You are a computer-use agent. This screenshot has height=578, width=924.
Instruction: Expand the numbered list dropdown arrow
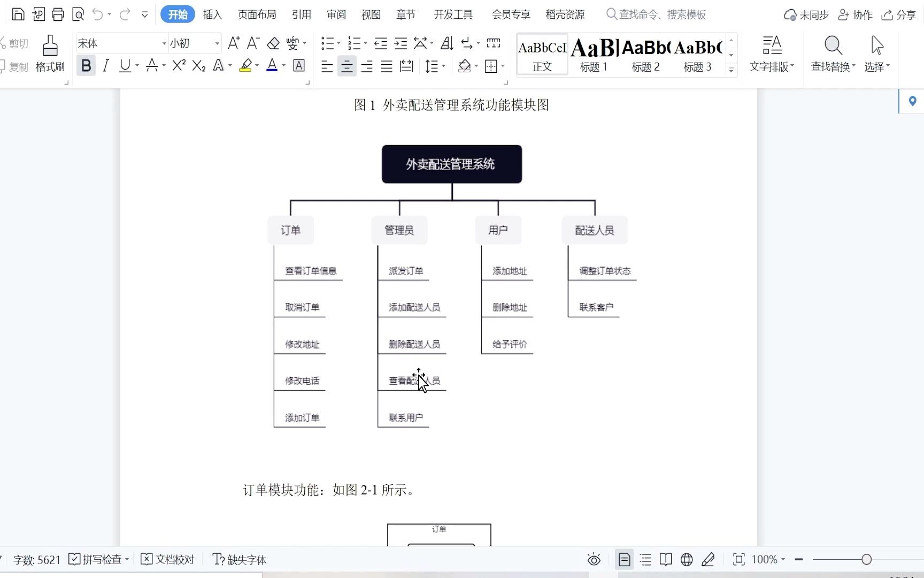(x=365, y=43)
